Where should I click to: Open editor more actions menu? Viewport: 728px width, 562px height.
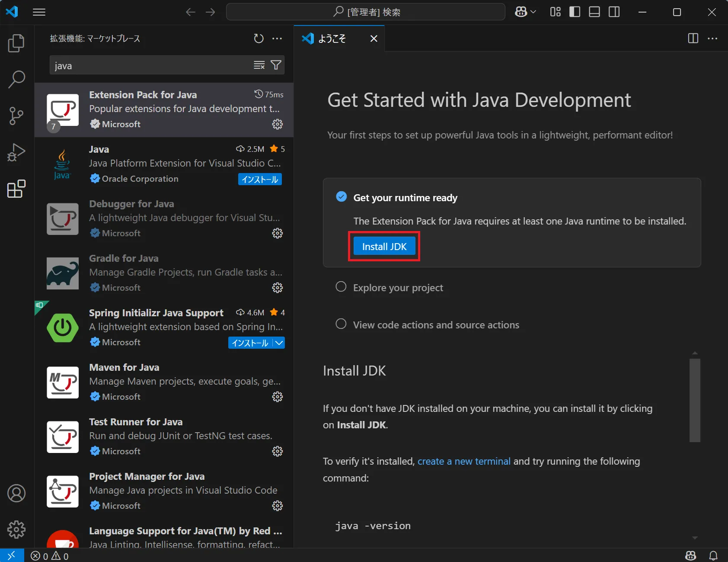712,39
